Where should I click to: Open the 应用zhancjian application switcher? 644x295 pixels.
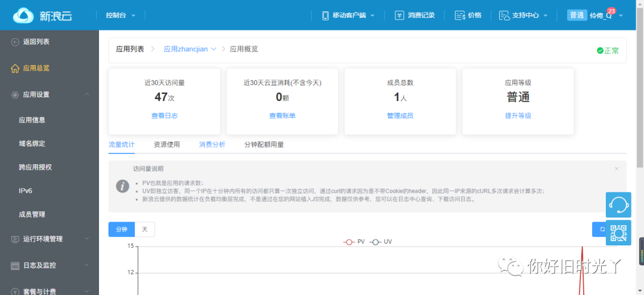[190, 49]
